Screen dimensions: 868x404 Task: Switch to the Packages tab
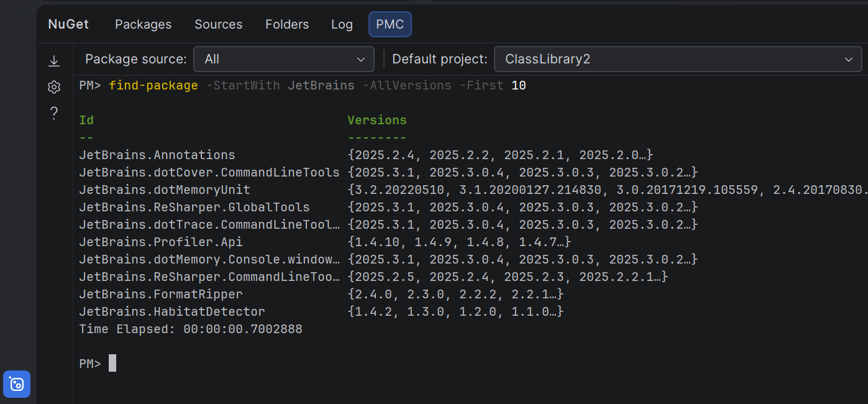(143, 24)
